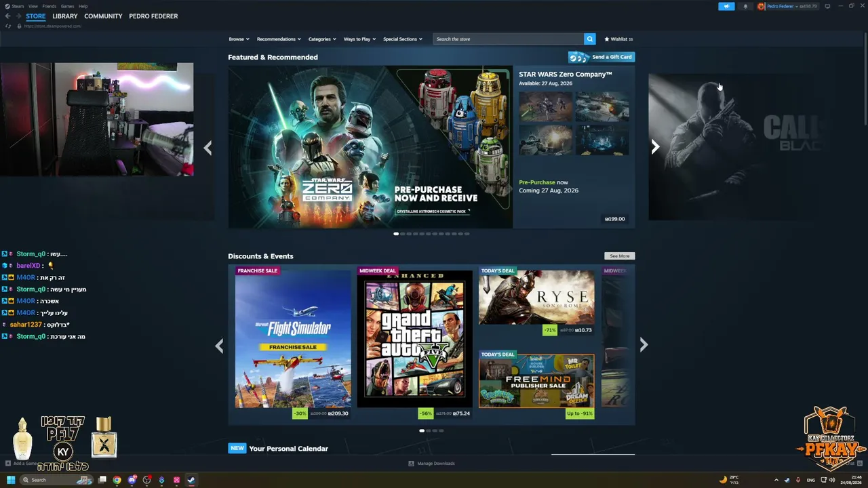The image size is (868, 488).
Task: Click the Pedro Federer profile avatar
Action: (761, 6)
